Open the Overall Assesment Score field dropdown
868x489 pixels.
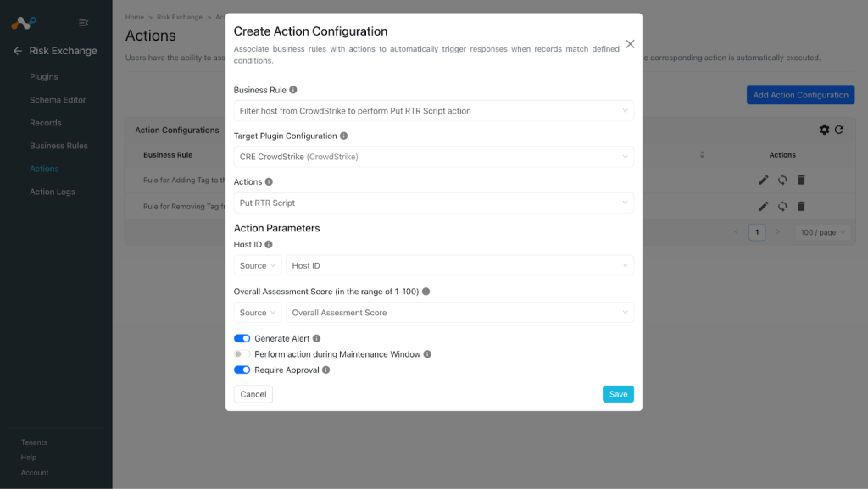[459, 313]
